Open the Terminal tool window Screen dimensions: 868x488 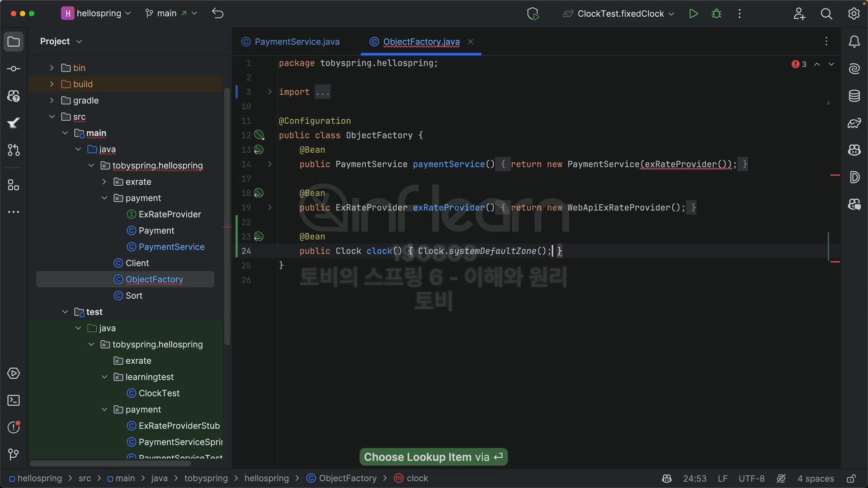[x=14, y=400]
